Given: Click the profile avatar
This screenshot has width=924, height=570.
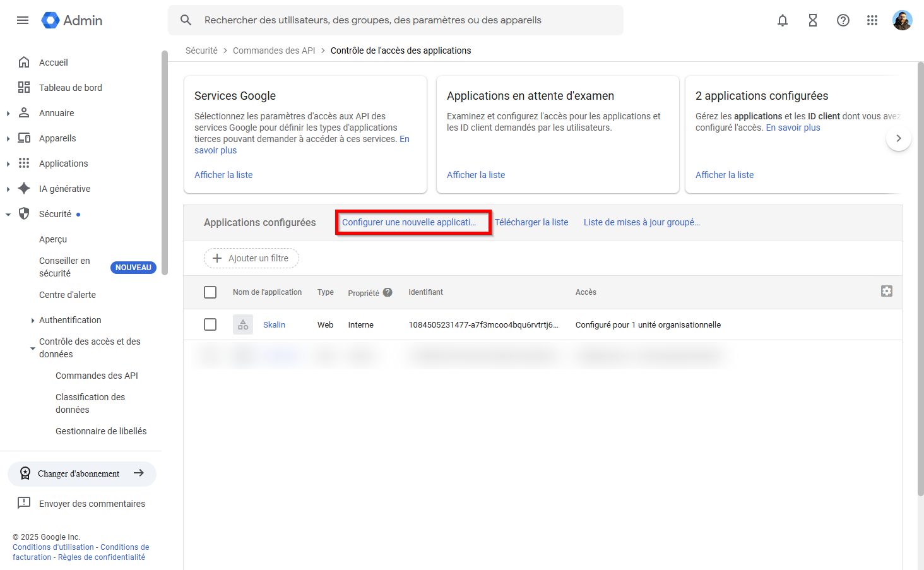Looking at the screenshot, I should click(903, 20).
